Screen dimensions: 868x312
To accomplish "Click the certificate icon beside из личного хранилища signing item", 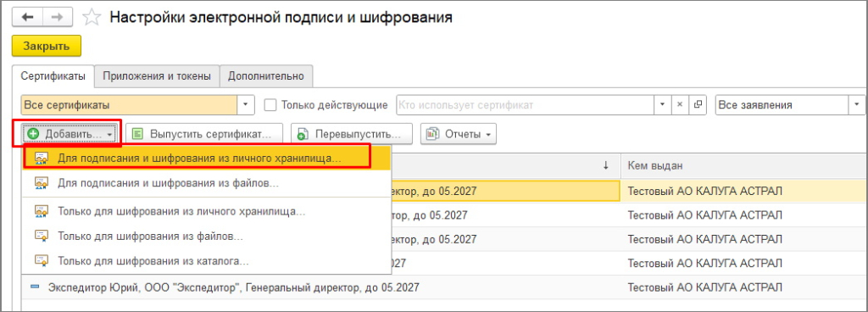I will 41,159.
